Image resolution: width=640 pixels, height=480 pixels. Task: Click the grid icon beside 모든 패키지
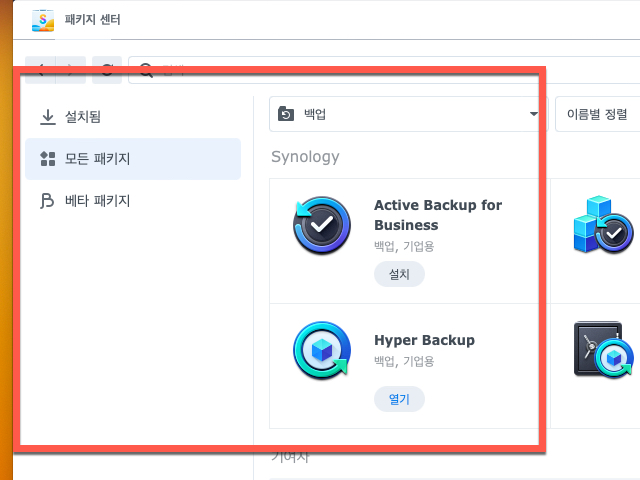[48, 159]
